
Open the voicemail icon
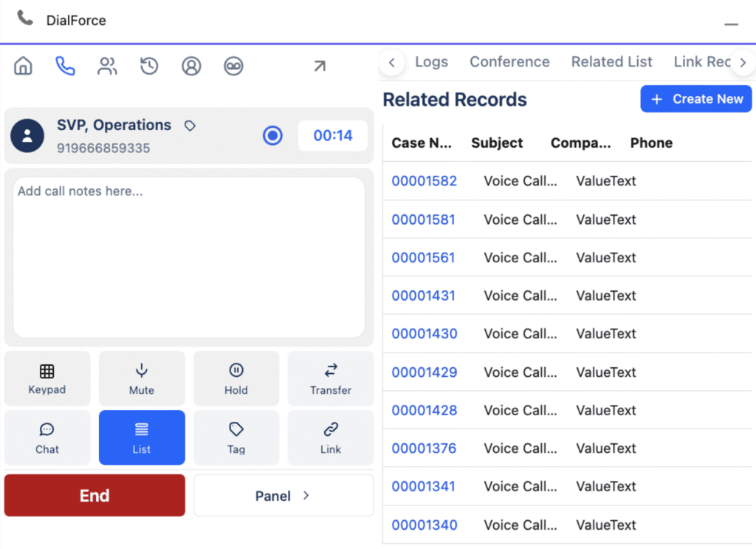[x=233, y=67]
